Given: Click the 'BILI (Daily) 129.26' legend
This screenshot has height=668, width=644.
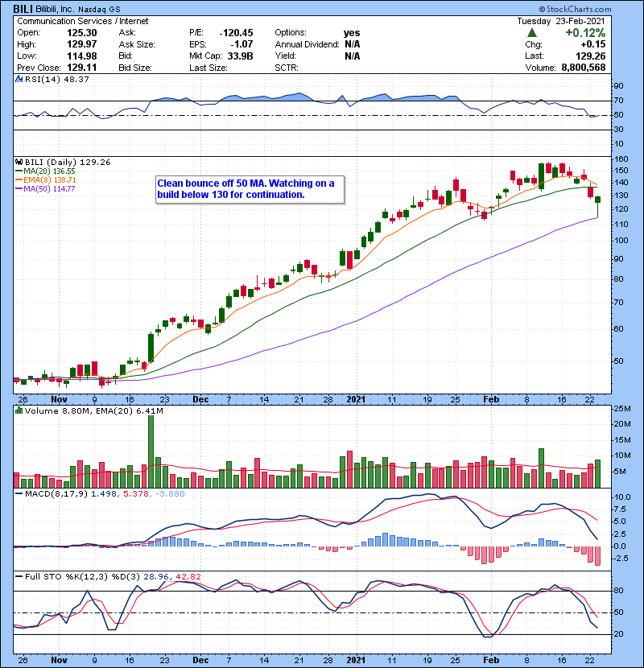Looking at the screenshot, I should coord(68,163).
